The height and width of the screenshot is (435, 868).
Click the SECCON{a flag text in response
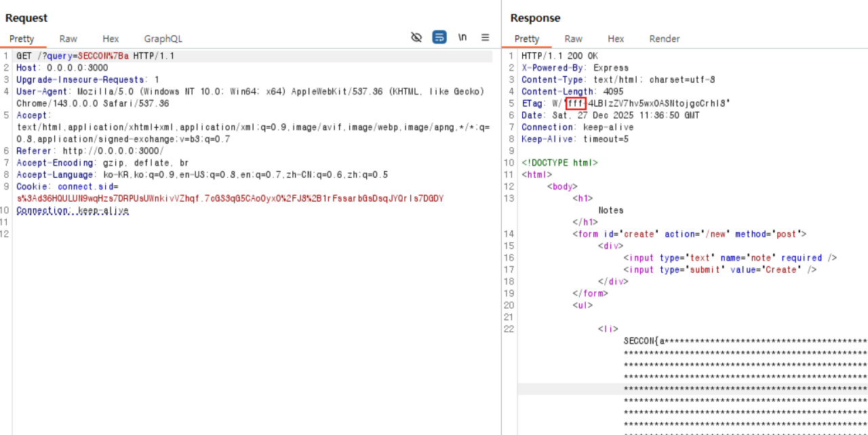644,341
